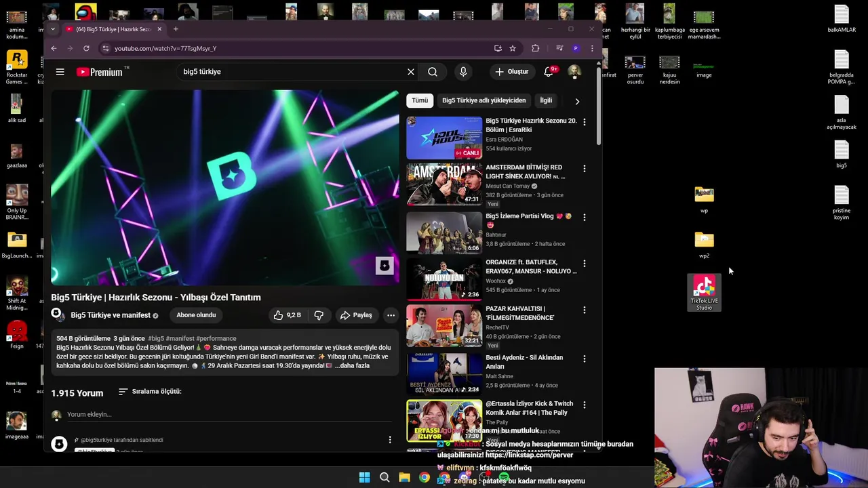Open Chrome tab search dropdown arrow

coord(52,29)
